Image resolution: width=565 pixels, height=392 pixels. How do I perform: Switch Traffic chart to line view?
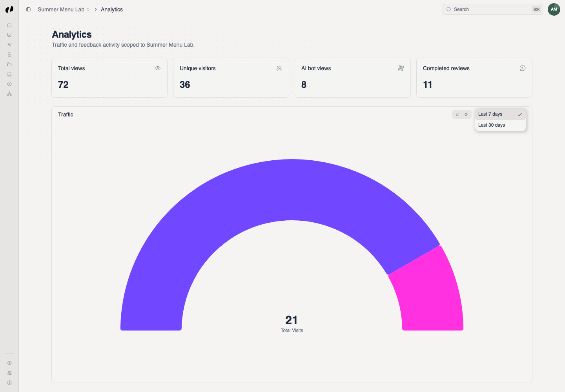pos(457,114)
